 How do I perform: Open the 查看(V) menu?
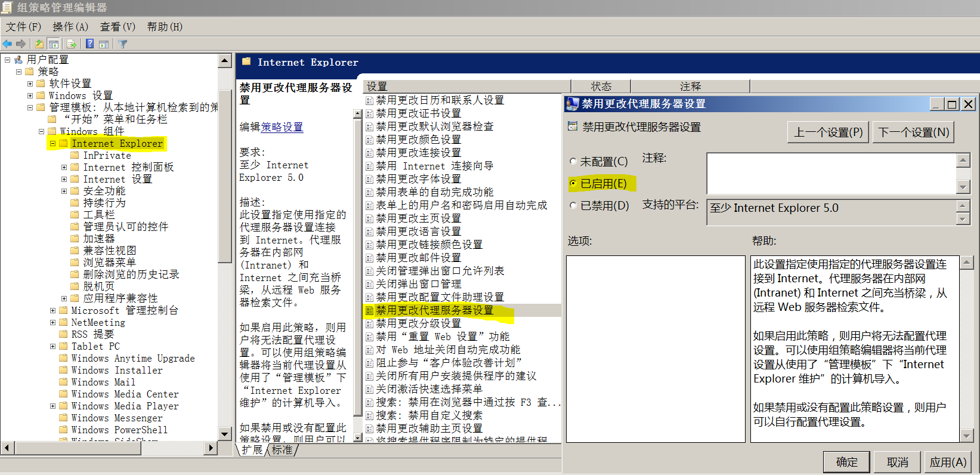(118, 27)
